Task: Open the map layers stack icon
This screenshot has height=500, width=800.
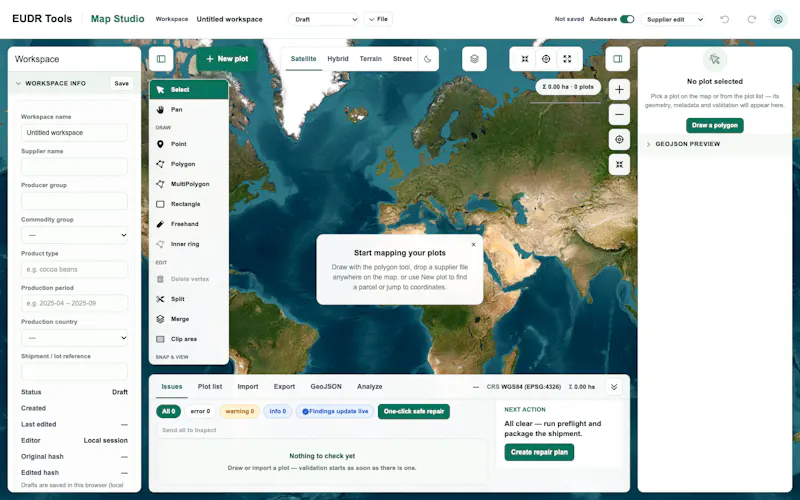Action: point(474,59)
